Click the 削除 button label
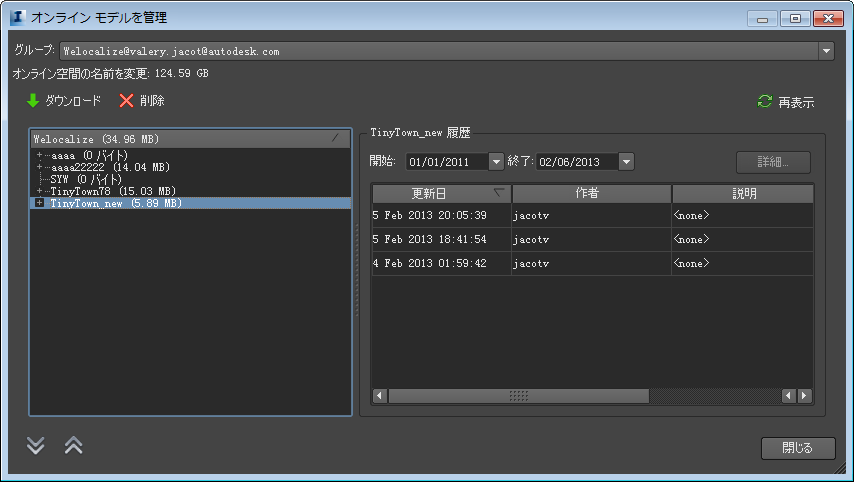 pyautogui.click(x=152, y=101)
